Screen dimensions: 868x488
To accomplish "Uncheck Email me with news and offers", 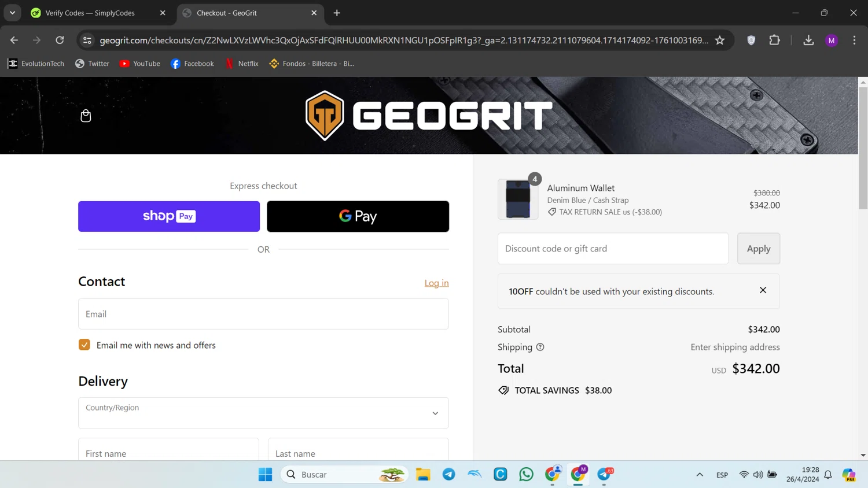I will [84, 345].
